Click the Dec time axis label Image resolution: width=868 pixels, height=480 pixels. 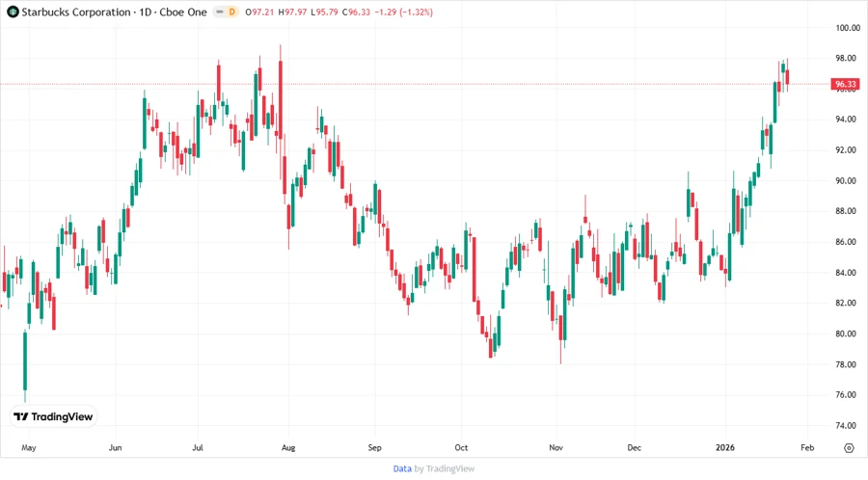click(x=635, y=447)
